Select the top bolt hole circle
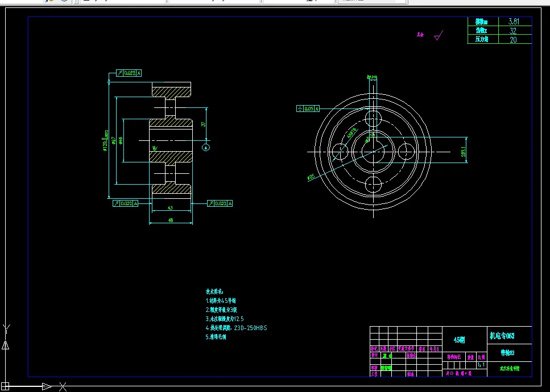Image resolution: width=550 pixels, height=392 pixels. [x=373, y=118]
